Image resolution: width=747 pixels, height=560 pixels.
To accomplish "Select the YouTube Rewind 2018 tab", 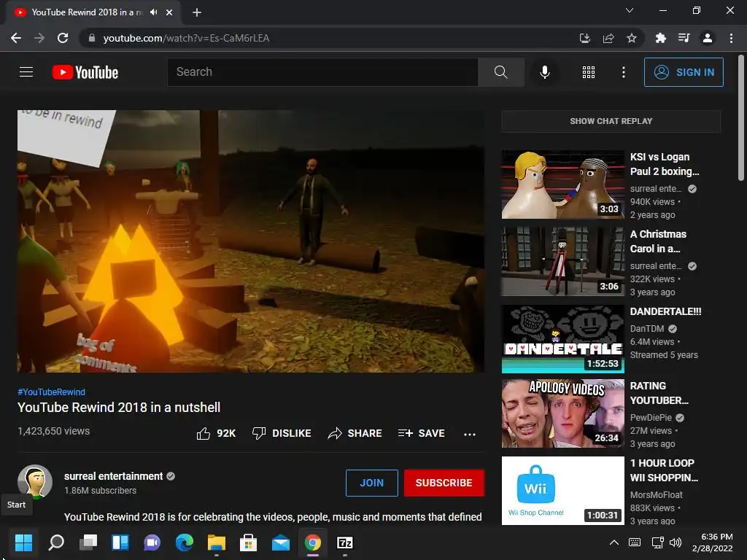I will (x=88, y=12).
